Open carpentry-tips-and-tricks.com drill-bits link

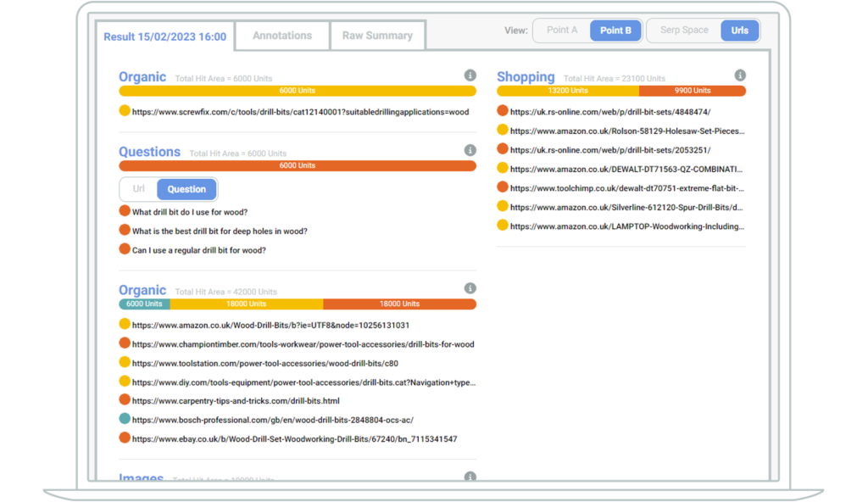[236, 400]
